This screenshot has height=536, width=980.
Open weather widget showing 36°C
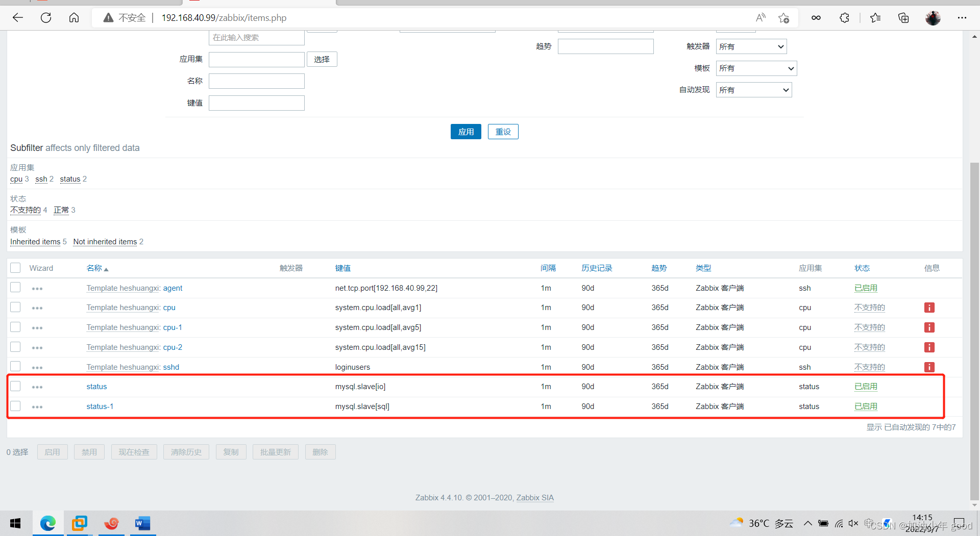762,523
